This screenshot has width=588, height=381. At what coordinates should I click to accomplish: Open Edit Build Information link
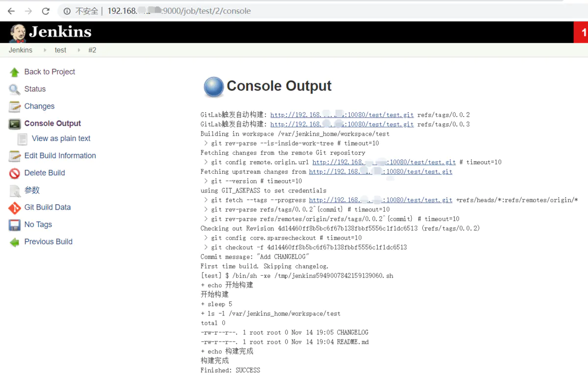pyautogui.click(x=60, y=155)
